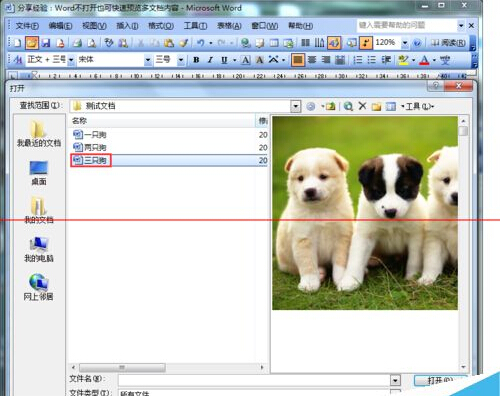Viewport: 500px width, 396px height.
Task: Open the 工具(T) menu in menu bar
Action: click(x=195, y=26)
